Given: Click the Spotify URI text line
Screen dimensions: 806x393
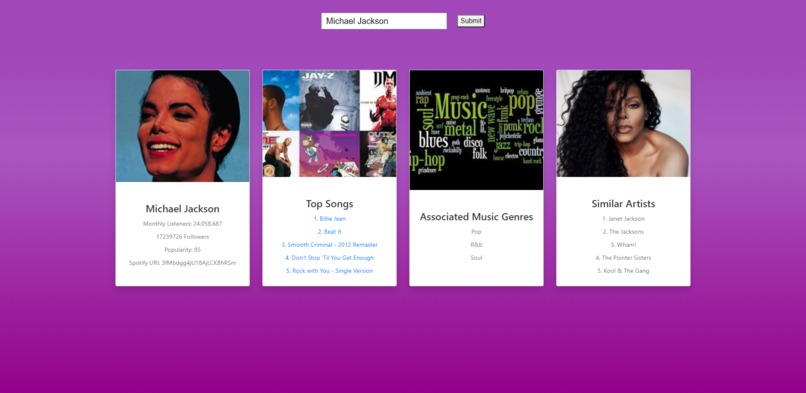Looking at the screenshot, I should 182,263.
